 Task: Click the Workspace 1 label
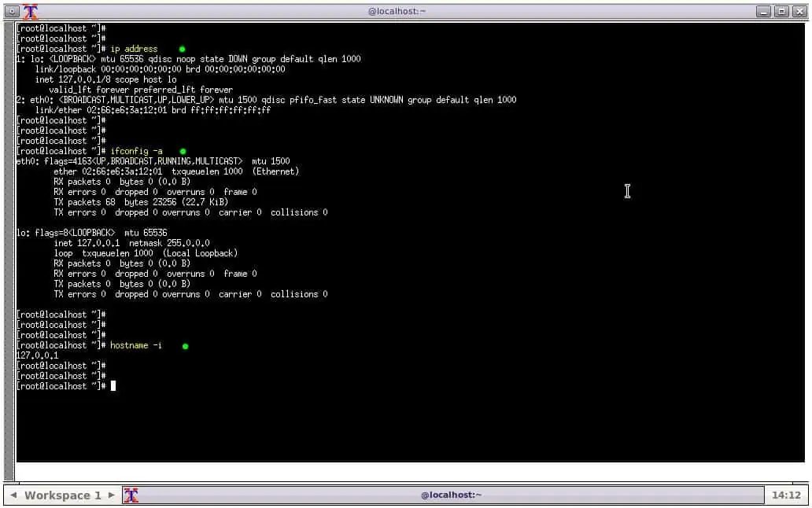(63, 495)
